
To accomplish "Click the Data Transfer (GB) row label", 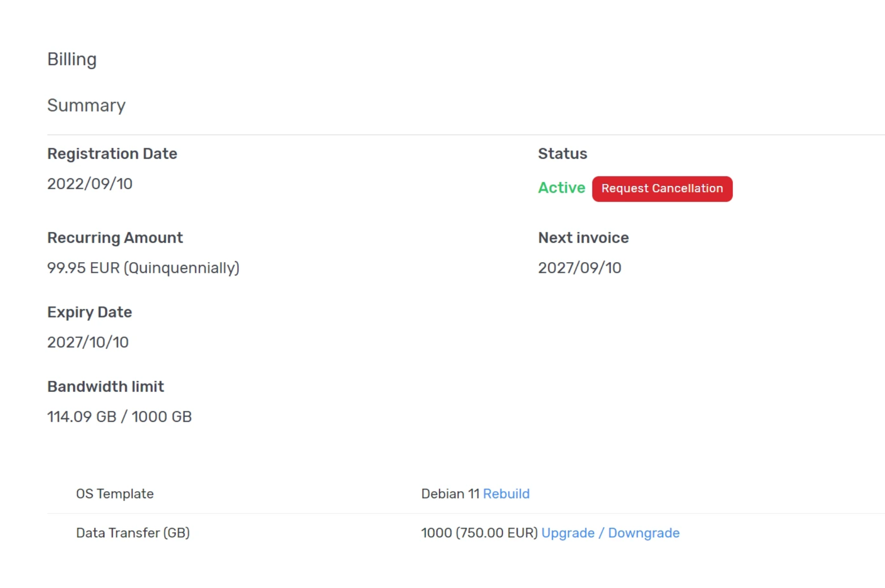I will (x=133, y=533).
